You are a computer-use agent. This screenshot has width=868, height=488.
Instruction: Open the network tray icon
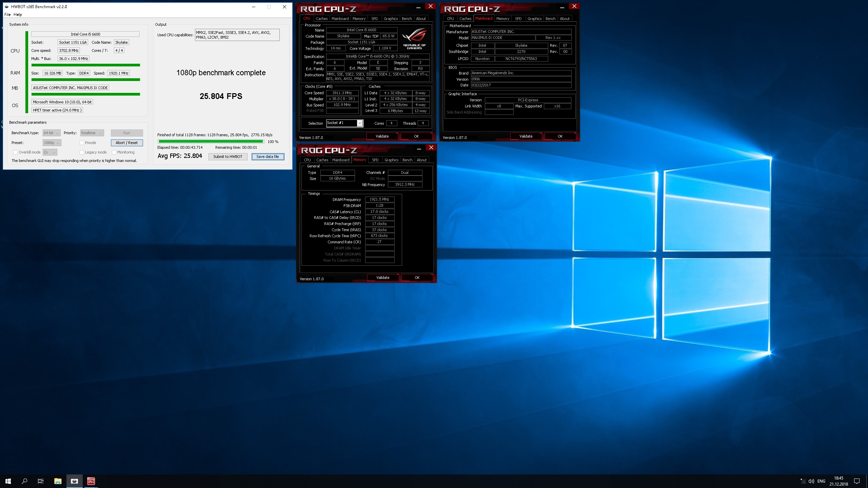(803, 481)
